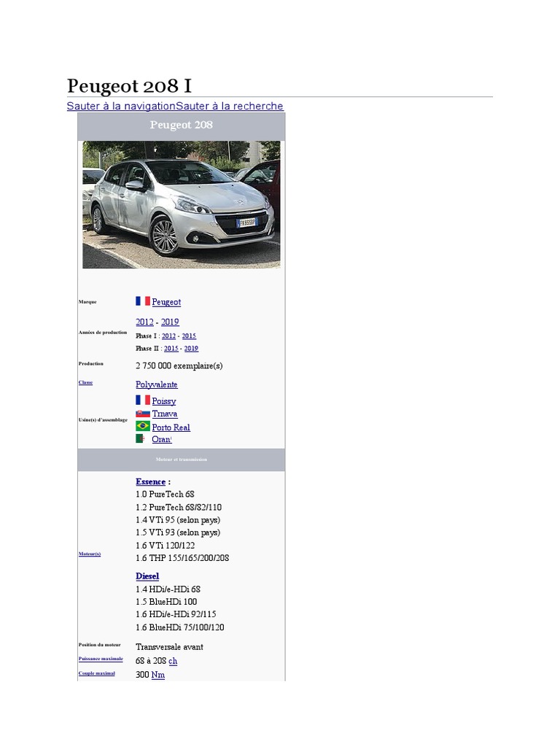Click the Phase II 2015 year link
This screenshot has width=560, height=747.
click(171, 348)
